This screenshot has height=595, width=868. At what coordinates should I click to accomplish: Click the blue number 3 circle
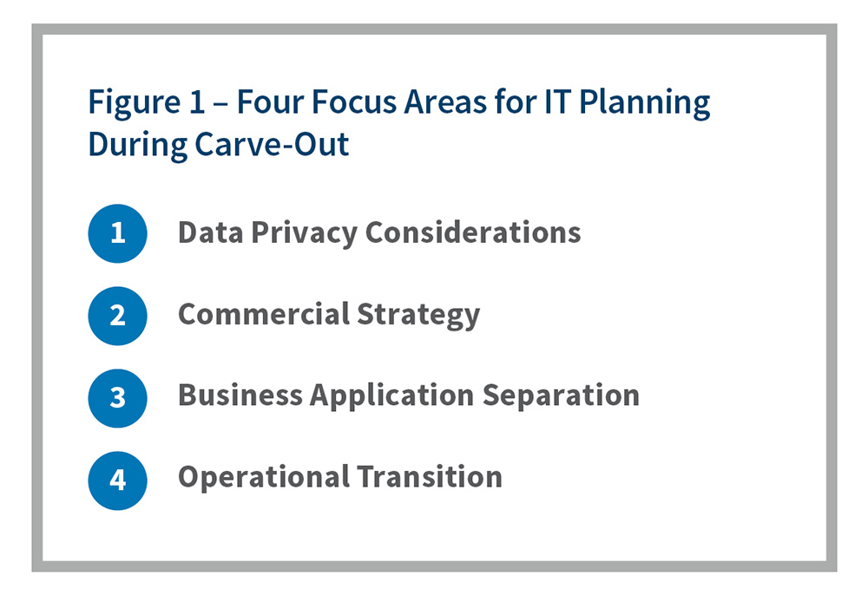pyautogui.click(x=117, y=397)
